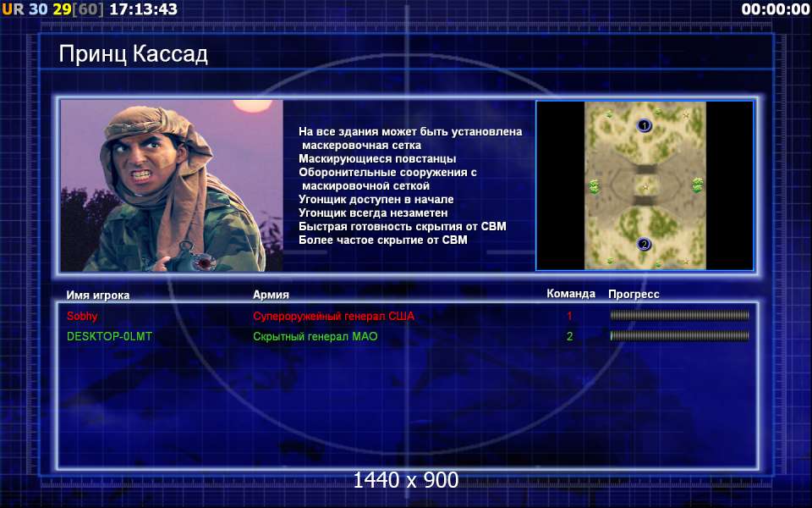The height and width of the screenshot is (508, 812).
Task: Click the line Быстрая готовность скрытия от СВМ
Action: tap(403, 226)
